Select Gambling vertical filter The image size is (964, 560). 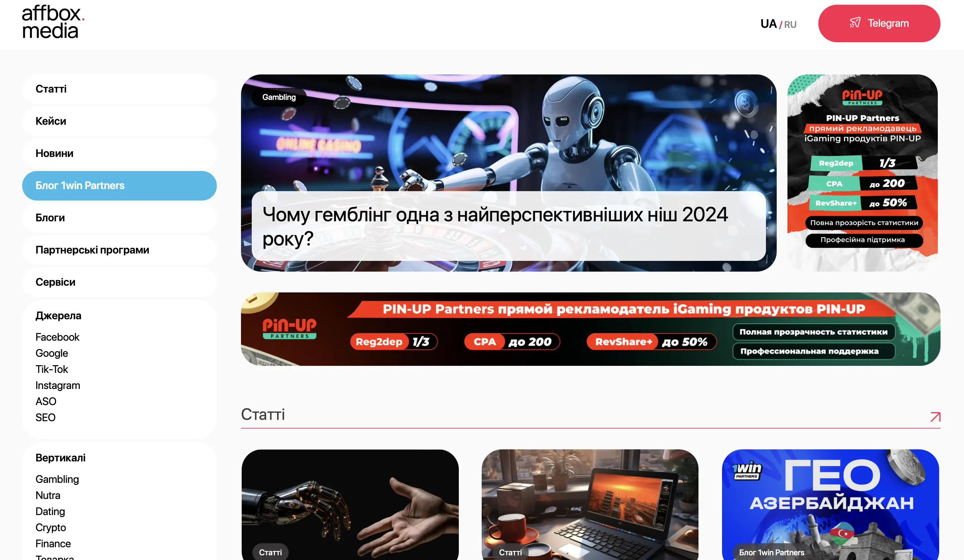[x=56, y=478]
